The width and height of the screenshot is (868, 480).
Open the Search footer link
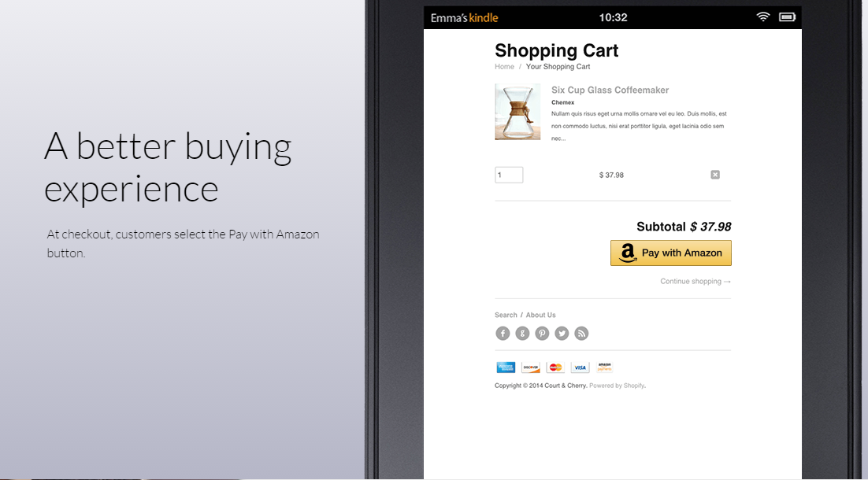pyautogui.click(x=506, y=316)
